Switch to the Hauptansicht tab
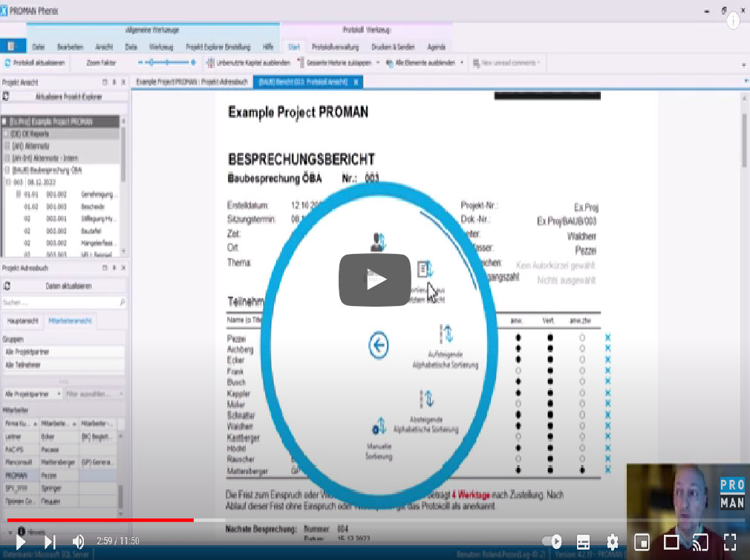Viewport: 750px width, 560px height. [22, 321]
